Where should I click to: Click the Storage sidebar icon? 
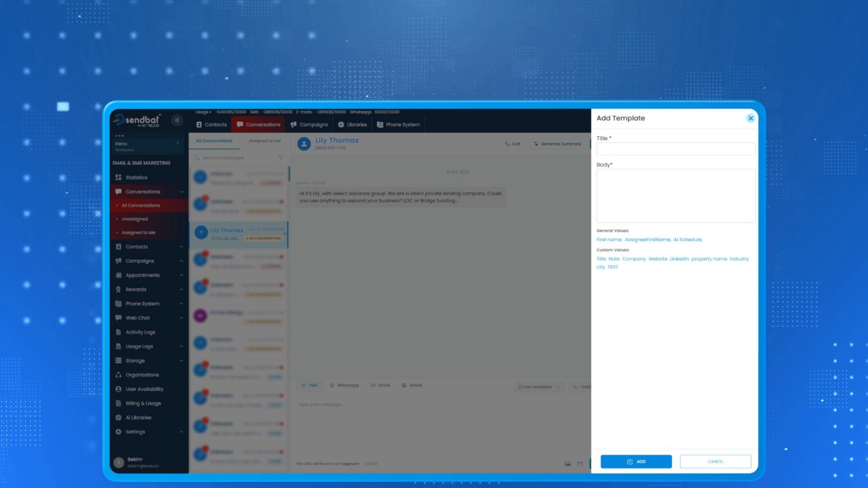pyautogui.click(x=119, y=361)
